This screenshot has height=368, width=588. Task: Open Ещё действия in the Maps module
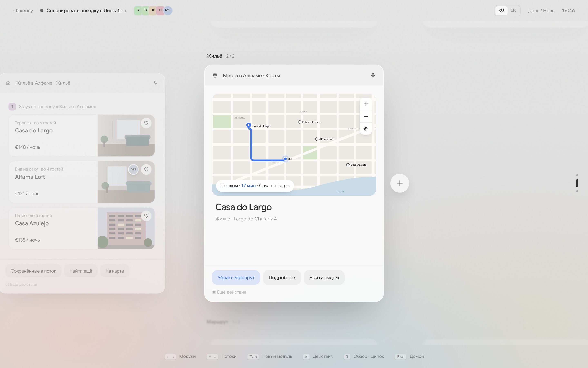[x=229, y=292]
